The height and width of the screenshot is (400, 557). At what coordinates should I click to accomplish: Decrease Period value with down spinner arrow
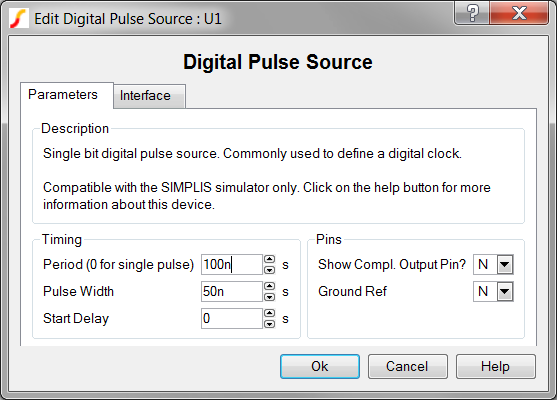point(270,270)
